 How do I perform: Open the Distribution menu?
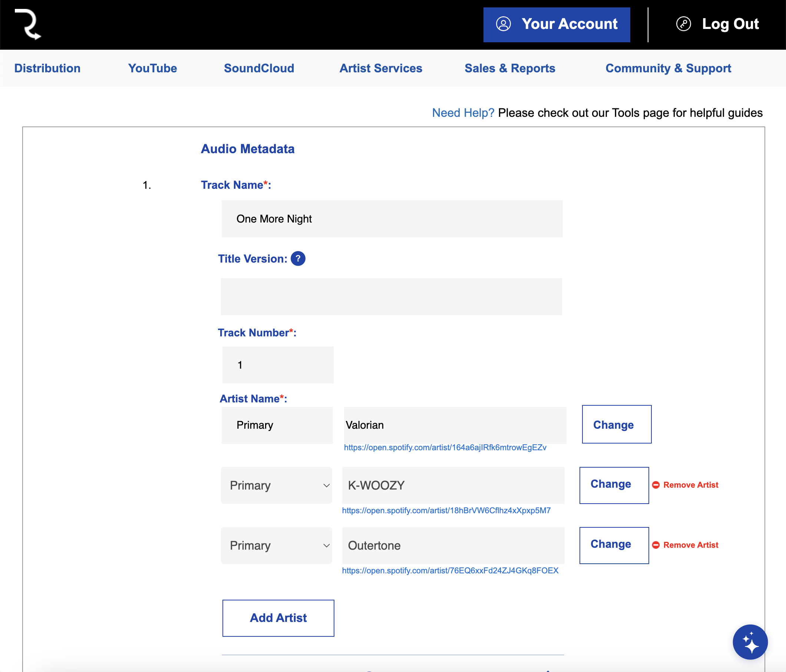47,68
